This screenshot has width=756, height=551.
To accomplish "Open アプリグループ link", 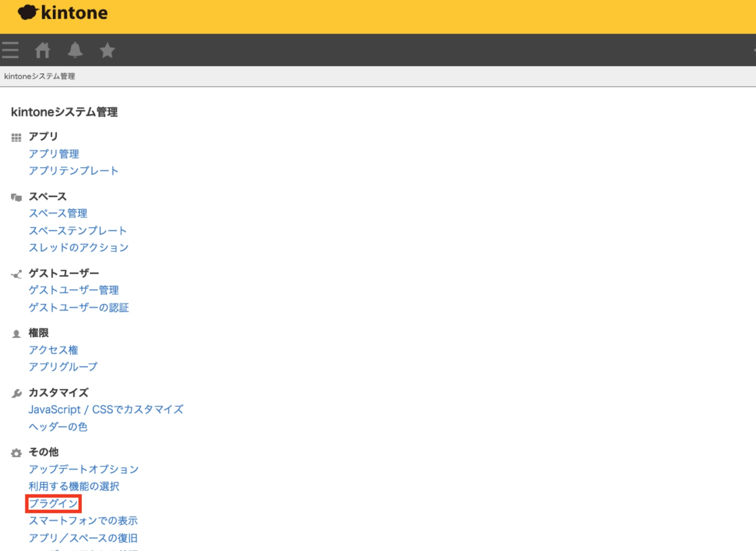I will (x=63, y=367).
